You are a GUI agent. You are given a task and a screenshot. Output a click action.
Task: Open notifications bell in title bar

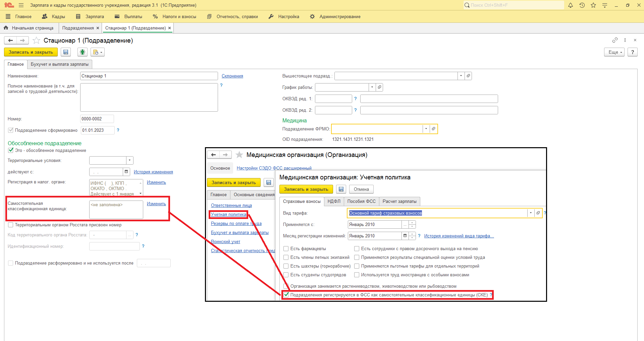click(571, 5)
